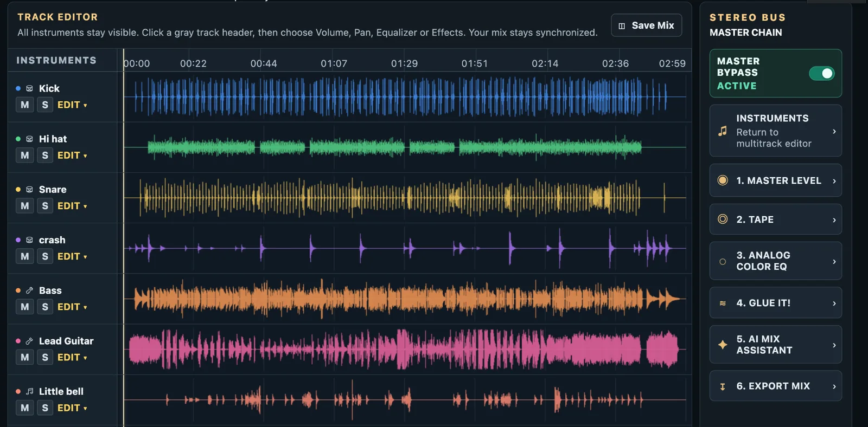This screenshot has height=427, width=868.
Task: Click the 02:14 timeline ruler mark
Action: [x=545, y=63]
